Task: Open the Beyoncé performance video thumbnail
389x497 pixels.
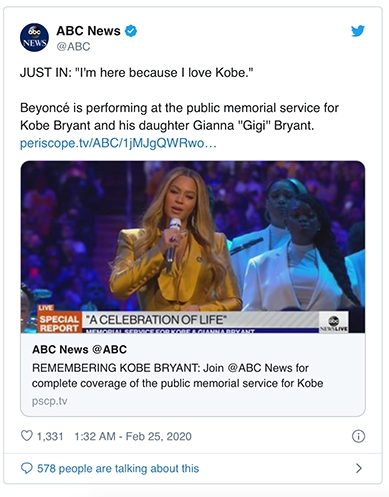Action: [x=193, y=247]
